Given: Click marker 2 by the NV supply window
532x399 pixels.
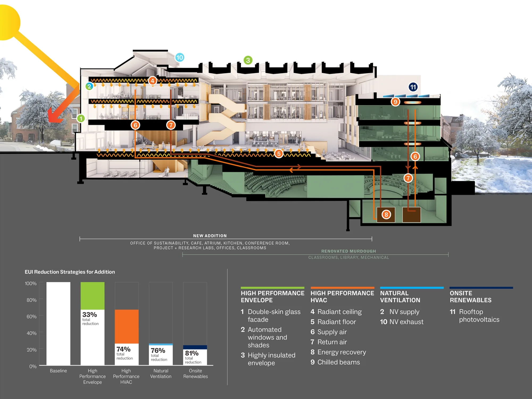Looking at the screenshot, I should point(89,86).
